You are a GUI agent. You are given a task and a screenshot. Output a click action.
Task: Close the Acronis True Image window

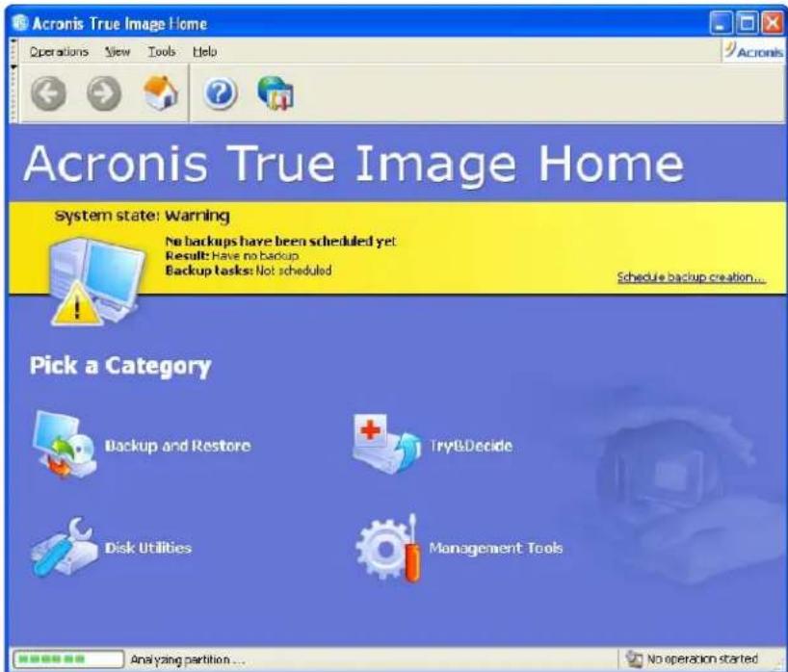tap(773, 23)
